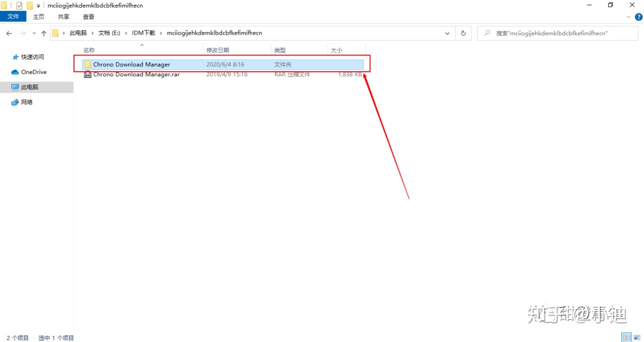Viewport: 644px width, 342px height.
Task: Minimize the Explorer window
Action: point(589,5)
